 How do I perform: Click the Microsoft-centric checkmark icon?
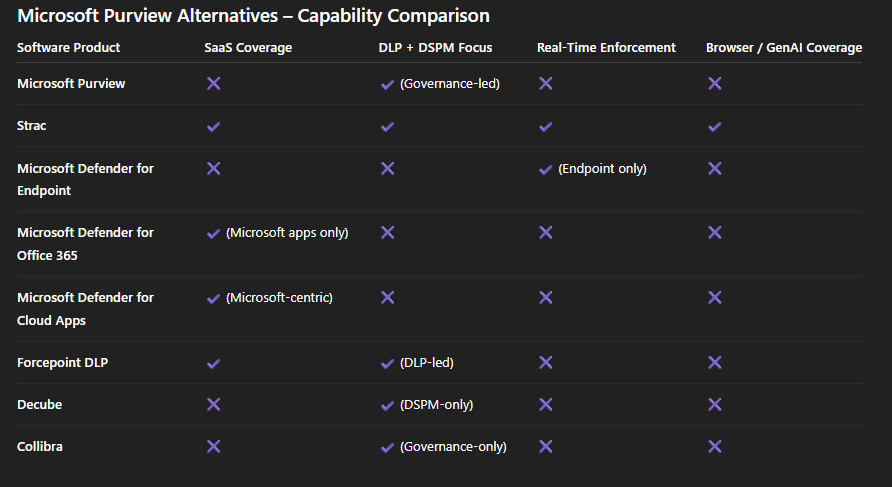point(213,298)
